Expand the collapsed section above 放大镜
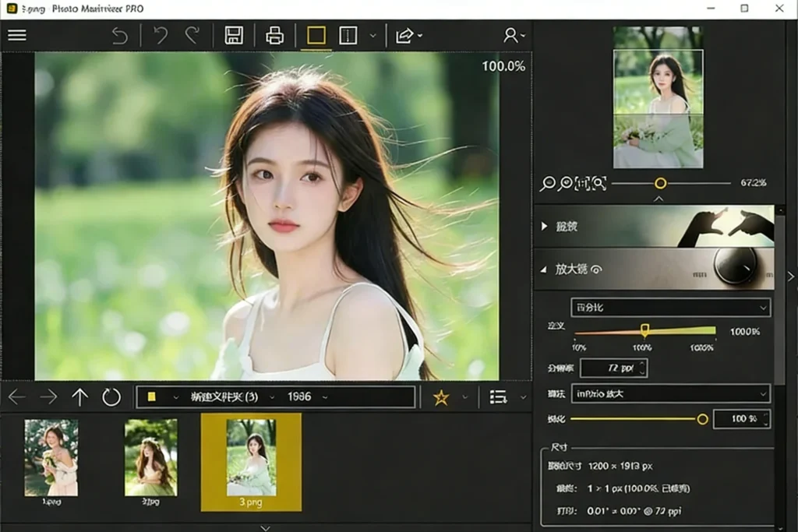 (545, 226)
